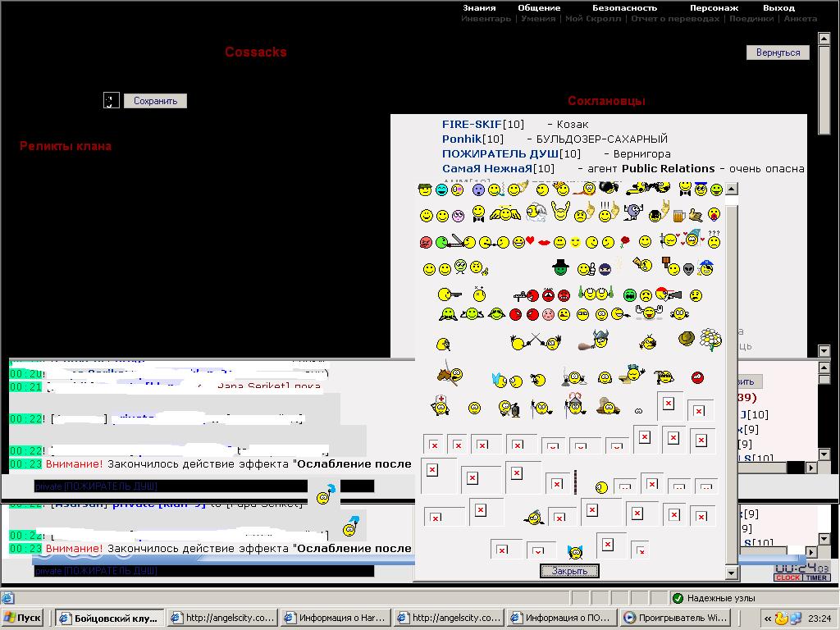
Task: Choose the pirate smiley with blue hat
Action: pyautogui.click(x=706, y=267)
